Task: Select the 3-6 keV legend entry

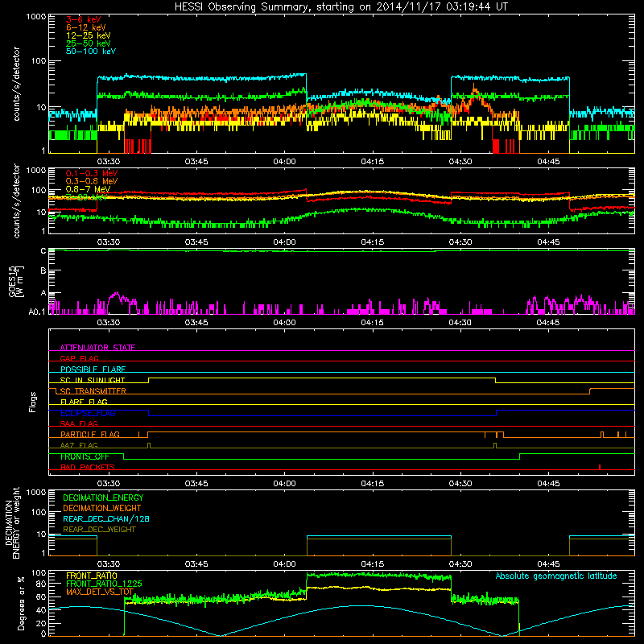Action: 84,19
